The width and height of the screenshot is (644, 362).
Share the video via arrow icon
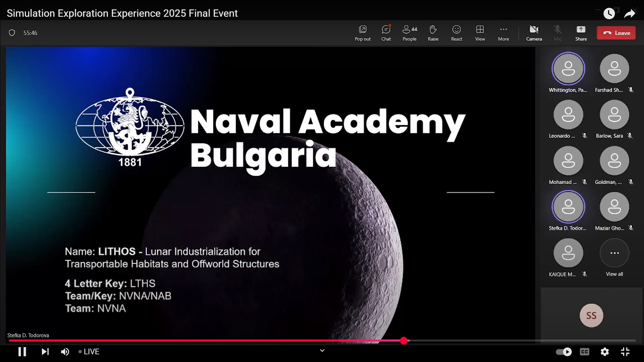click(630, 13)
